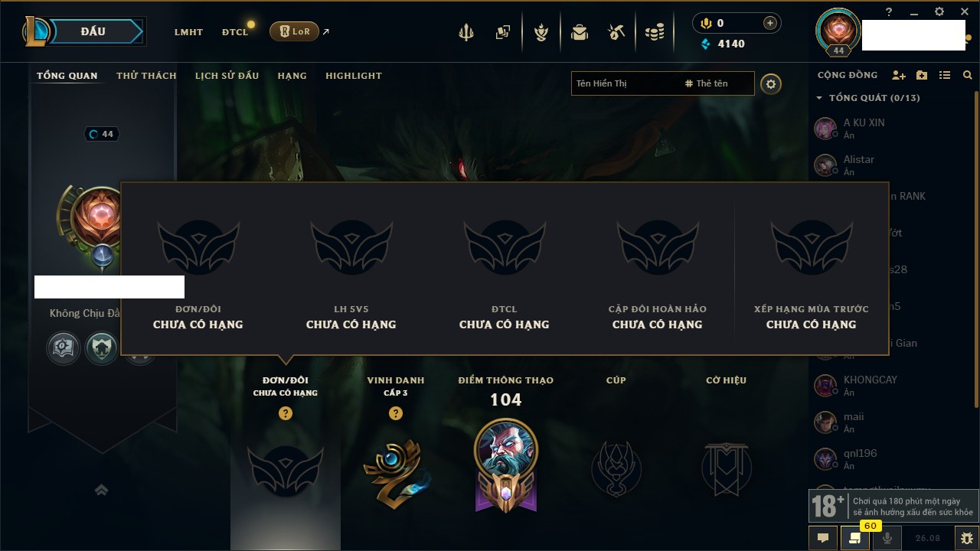
Task: Click the plus to buy RP
Action: pos(770,23)
